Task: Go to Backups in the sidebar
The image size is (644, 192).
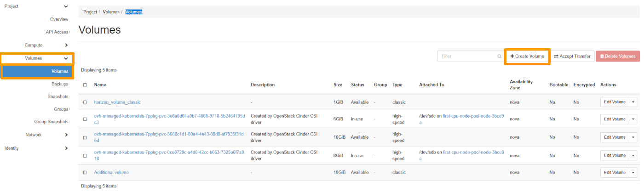Action: tap(60, 84)
